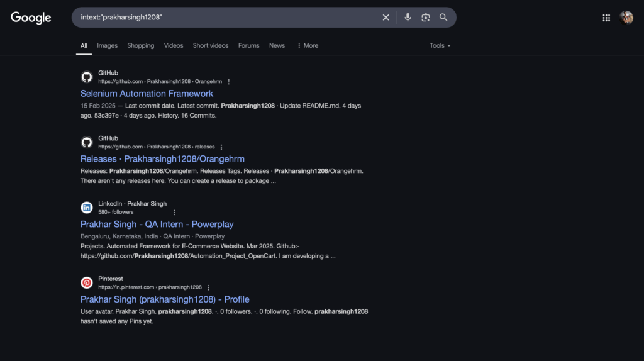
Task: Clear the search query with the X icon
Action: [386, 17]
